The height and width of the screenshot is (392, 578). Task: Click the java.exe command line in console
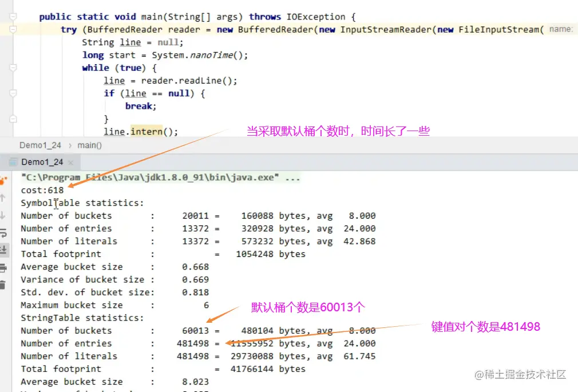point(160,177)
